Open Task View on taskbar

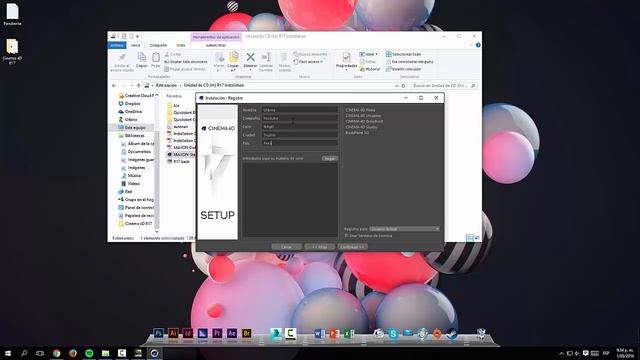pyautogui.click(x=40, y=353)
